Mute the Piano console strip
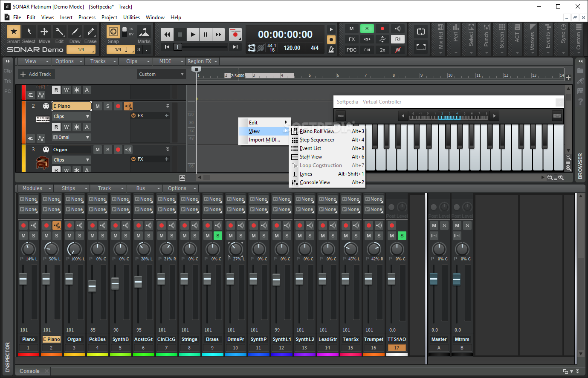The height and width of the screenshot is (378, 588). [x=23, y=236]
